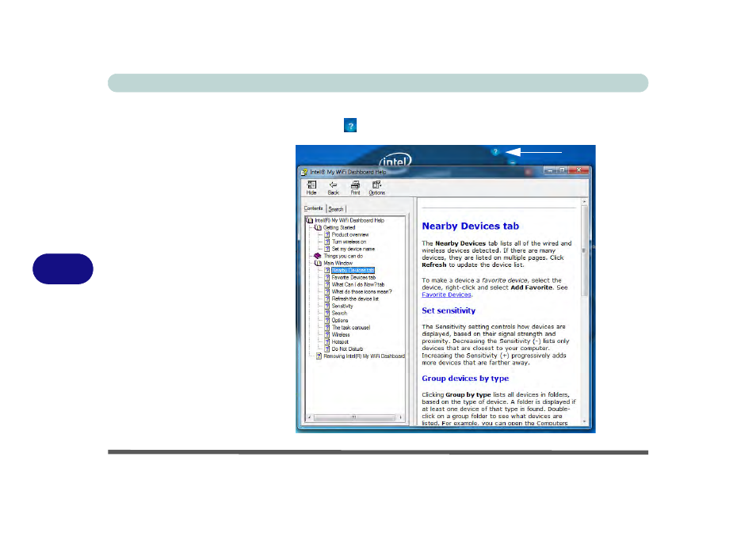Click the topic icon beside Hotspot
The image size is (756, 533).
click(327, 341)
